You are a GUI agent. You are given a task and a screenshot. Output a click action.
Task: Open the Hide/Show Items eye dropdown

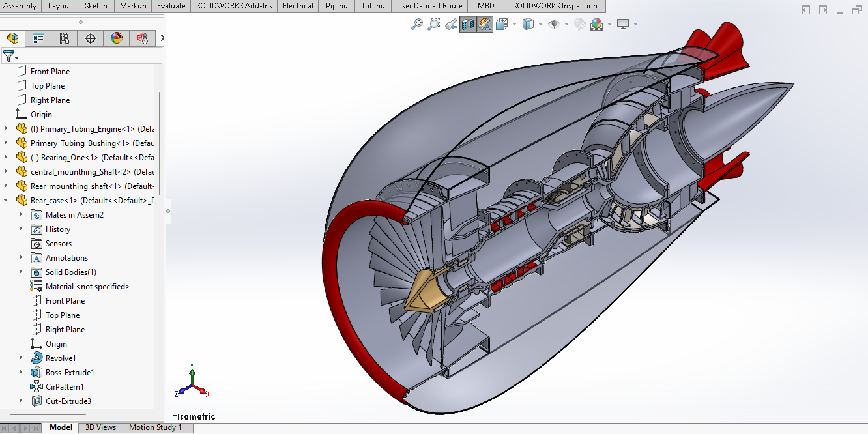pyautogui.click(x=567, y=25)
